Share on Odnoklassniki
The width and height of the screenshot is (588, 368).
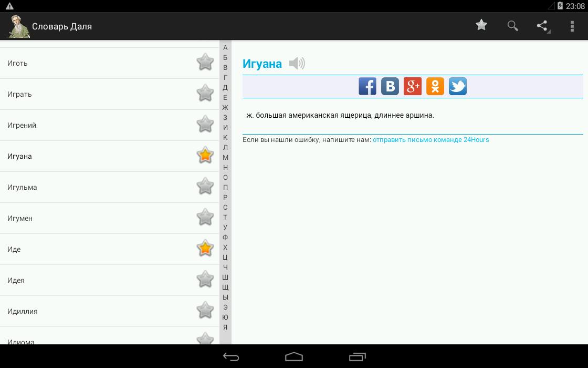[435, 86]
